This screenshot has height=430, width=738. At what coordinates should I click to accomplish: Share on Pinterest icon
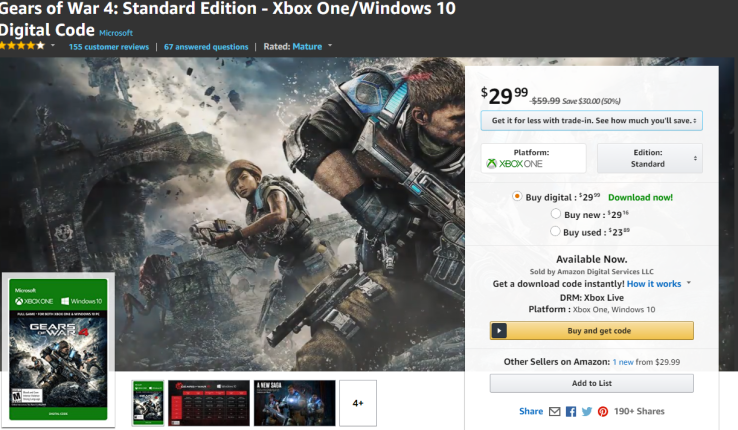603,412
